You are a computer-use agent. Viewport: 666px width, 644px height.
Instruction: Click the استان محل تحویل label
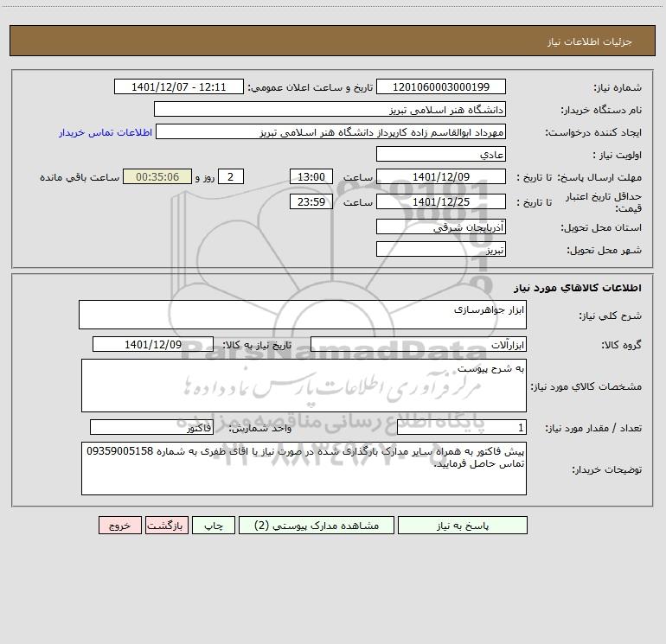(x=601, y=228)
